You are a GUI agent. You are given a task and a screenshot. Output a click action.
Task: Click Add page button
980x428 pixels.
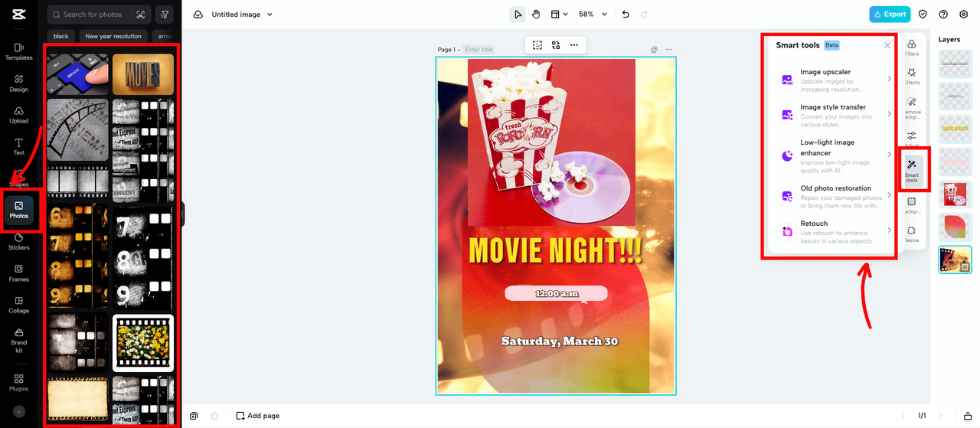tap(257, 416)
